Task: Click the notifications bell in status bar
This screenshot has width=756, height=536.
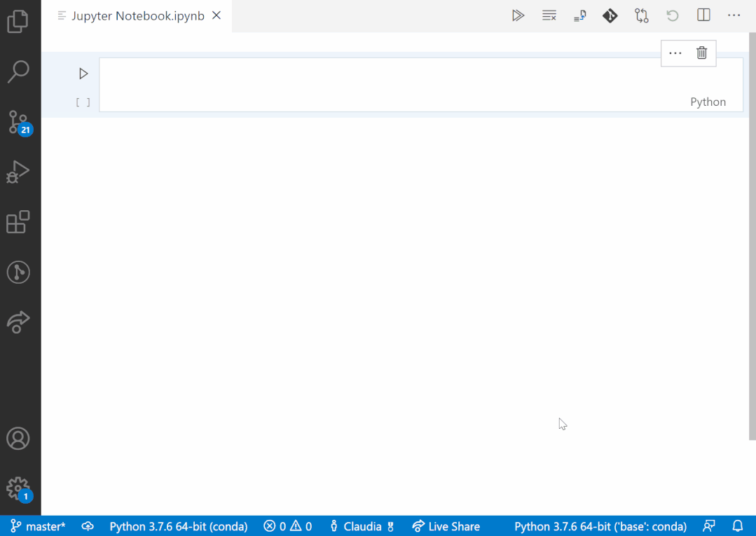Action: (x=737, y=526)
